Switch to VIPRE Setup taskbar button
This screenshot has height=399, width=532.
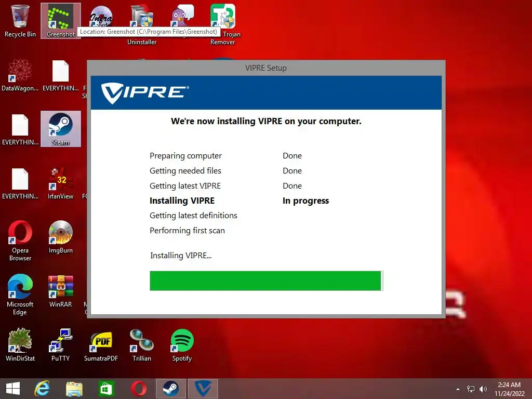point(203,389)
